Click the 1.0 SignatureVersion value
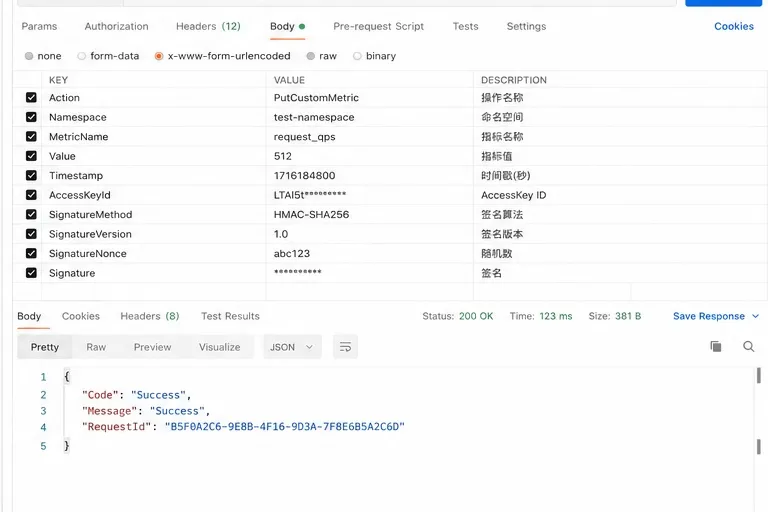This screenshot has width=768, height=512. [x=281, y=234]
